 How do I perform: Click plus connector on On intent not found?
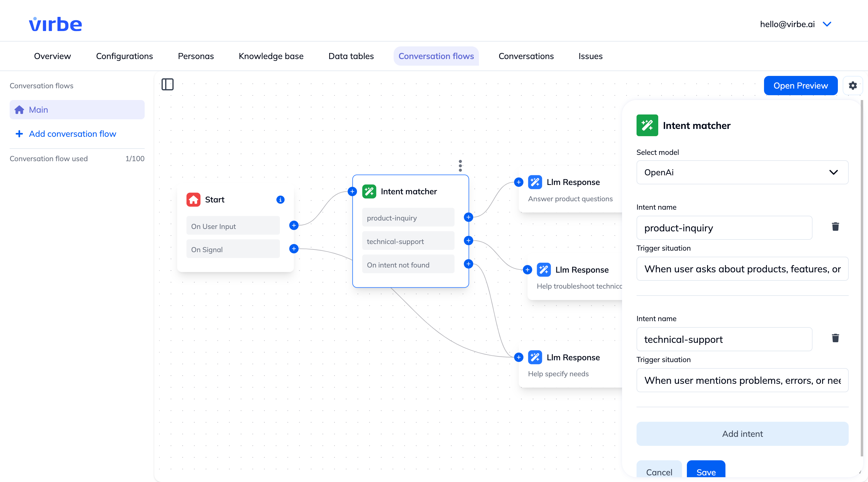tap(468, 264)
